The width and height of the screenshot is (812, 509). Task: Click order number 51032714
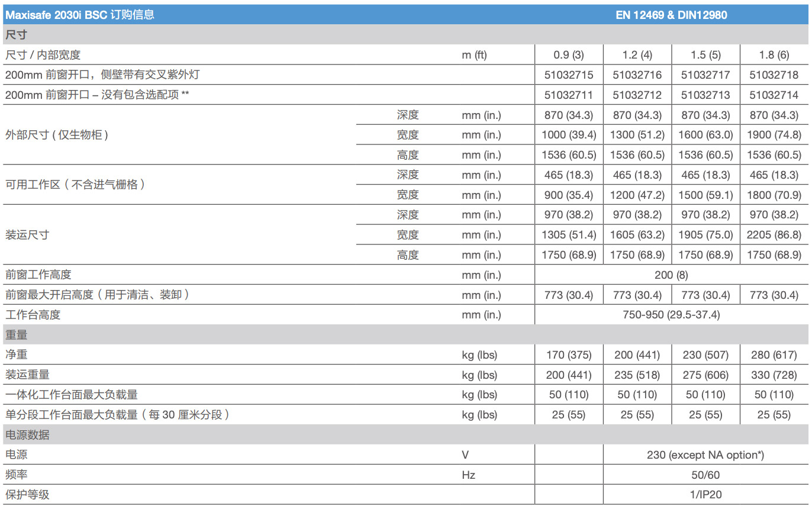(x=774, y=95)
